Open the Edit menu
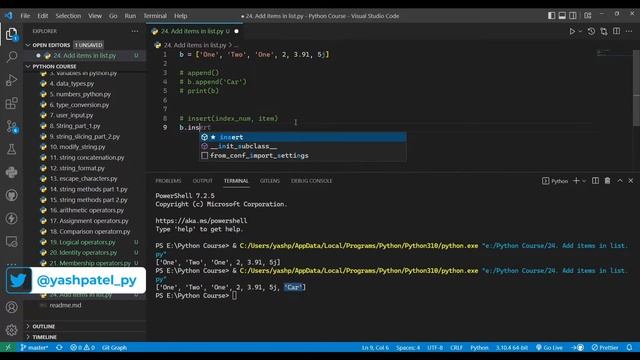 coord(43,16)
